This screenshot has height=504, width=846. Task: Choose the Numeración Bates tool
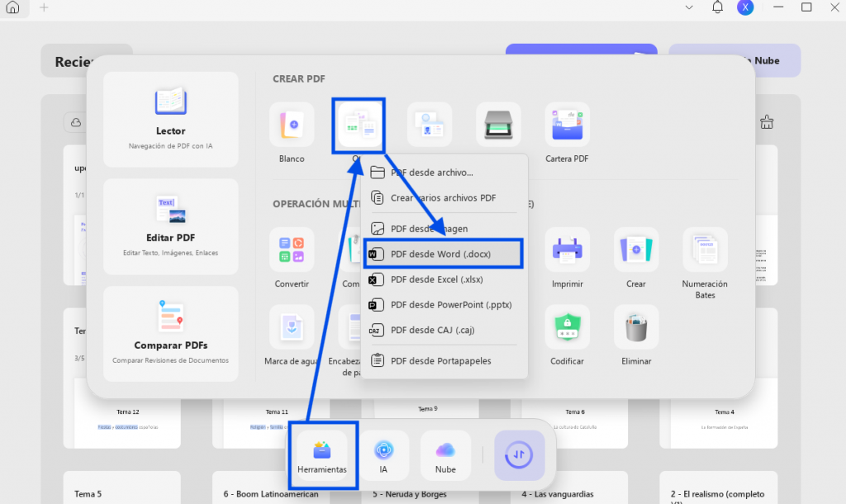[x=705, y=250]
